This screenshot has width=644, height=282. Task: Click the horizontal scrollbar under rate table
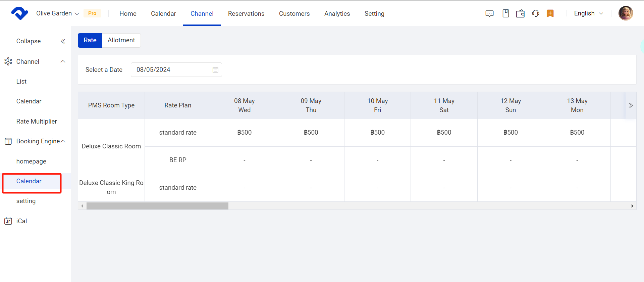[x=157, y=206]
